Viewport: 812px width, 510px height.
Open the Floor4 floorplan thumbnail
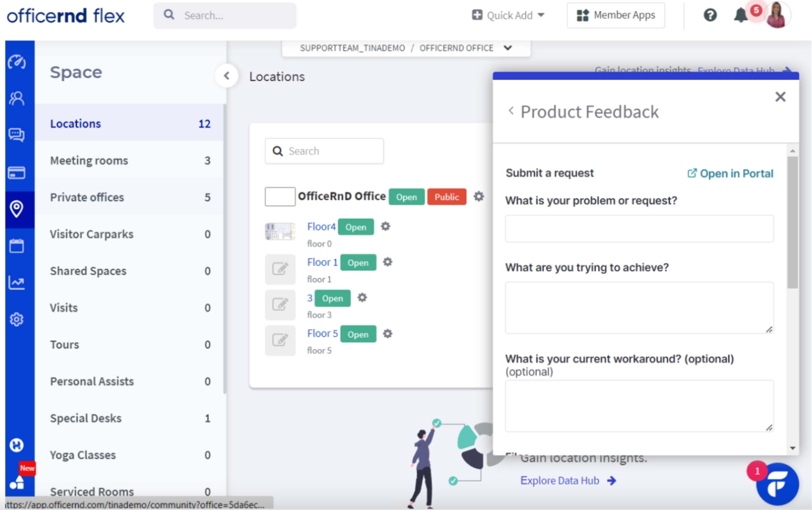pyautogui.click(x=280, y=231)
